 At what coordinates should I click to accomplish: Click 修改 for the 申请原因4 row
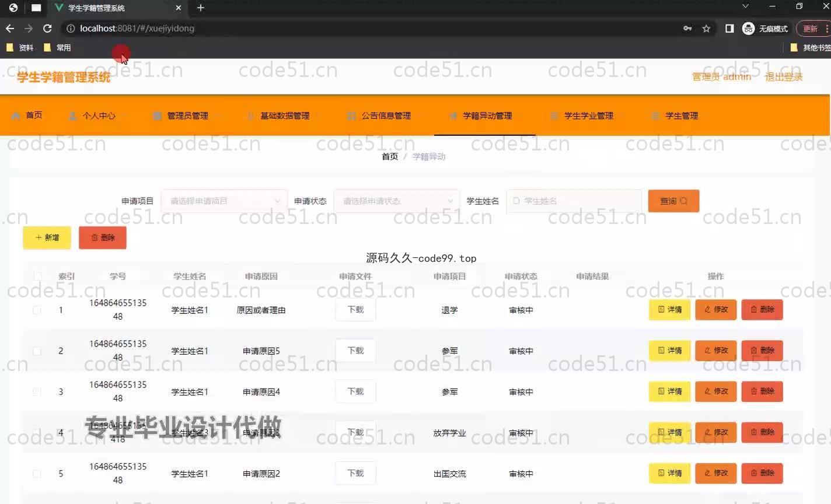pyautogui.click(x=716, y=391)
